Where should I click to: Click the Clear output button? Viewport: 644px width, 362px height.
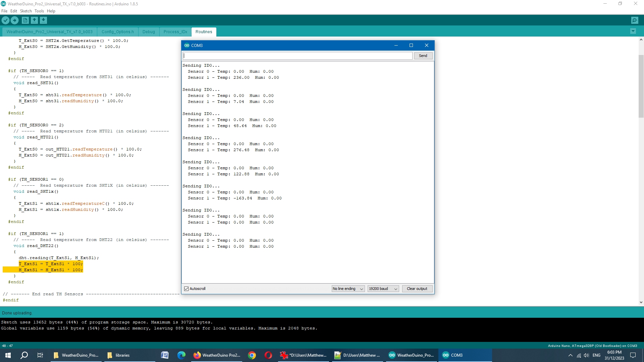click(x=417, y=289)
